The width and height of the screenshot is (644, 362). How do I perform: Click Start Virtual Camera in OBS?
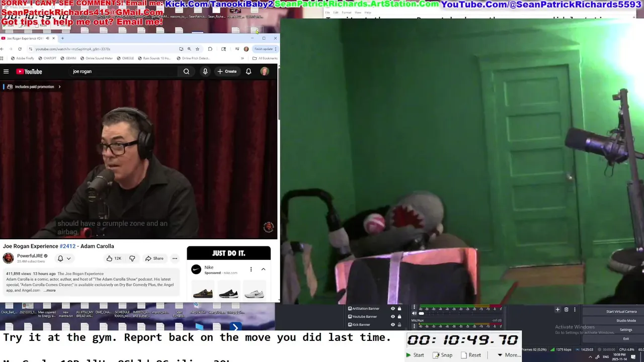[x=621, y=312]
